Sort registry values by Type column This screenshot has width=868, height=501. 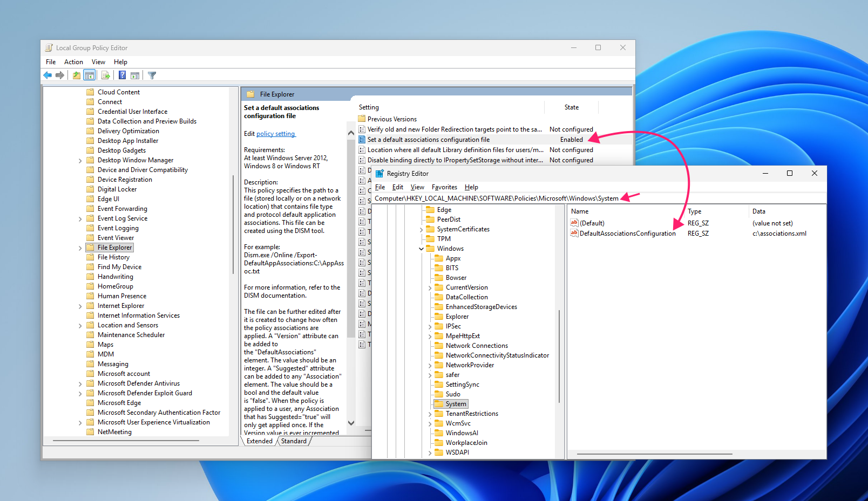point(716,211)
